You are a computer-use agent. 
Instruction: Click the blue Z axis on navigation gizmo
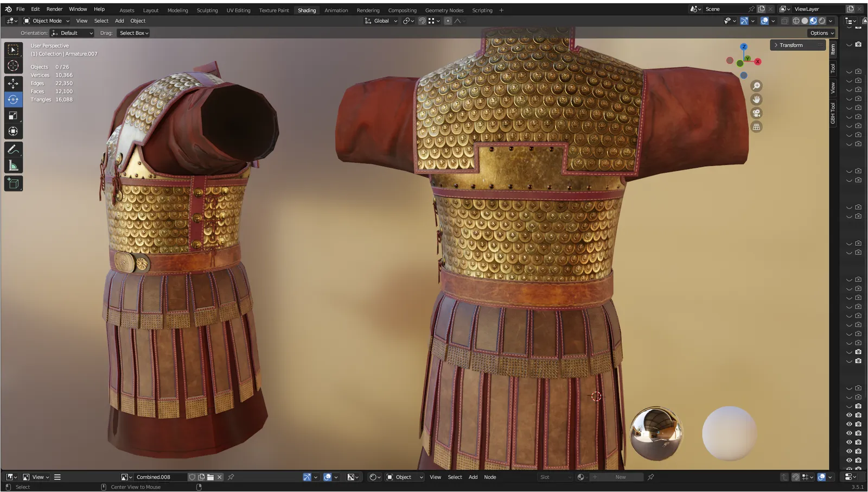pyautogui.click(x=744, y=47)
